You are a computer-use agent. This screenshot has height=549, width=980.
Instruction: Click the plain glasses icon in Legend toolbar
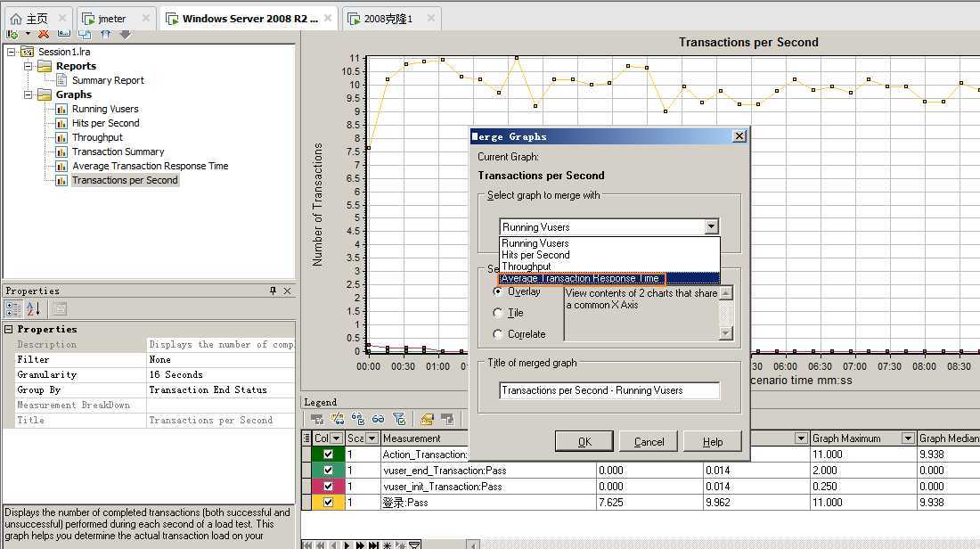coord(378,419)
